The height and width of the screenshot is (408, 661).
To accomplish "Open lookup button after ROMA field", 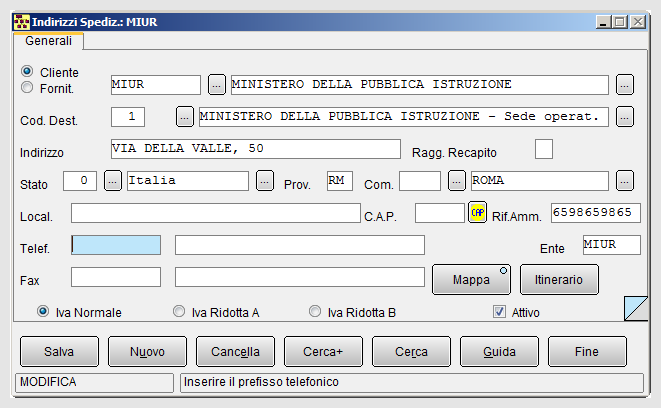I will (x=625, y=181).
